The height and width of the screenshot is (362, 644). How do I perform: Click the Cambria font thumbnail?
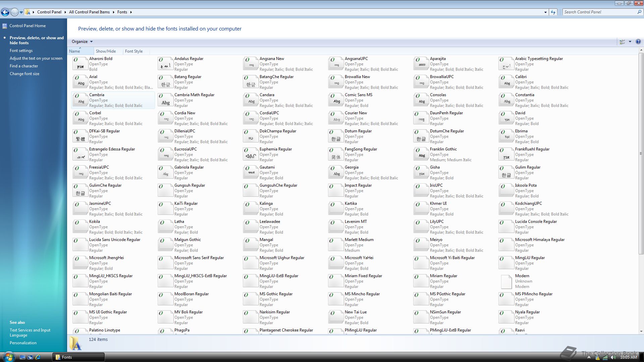(x=80, y=100)
